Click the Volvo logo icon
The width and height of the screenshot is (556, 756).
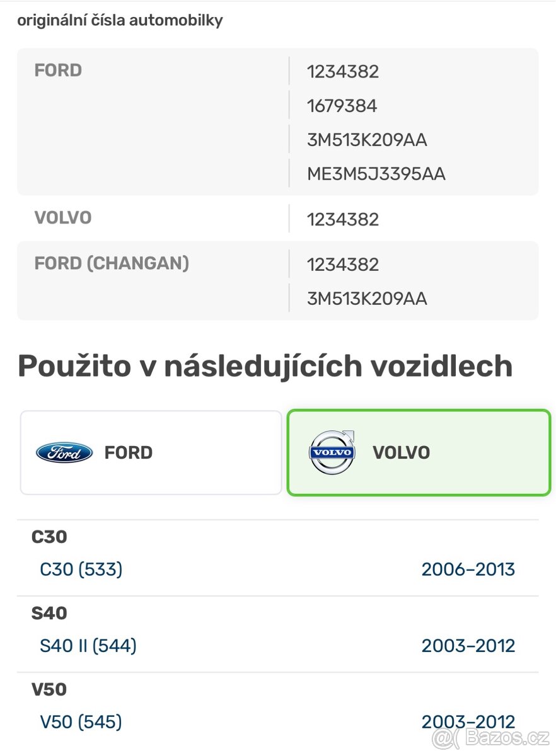click(331, 452)
